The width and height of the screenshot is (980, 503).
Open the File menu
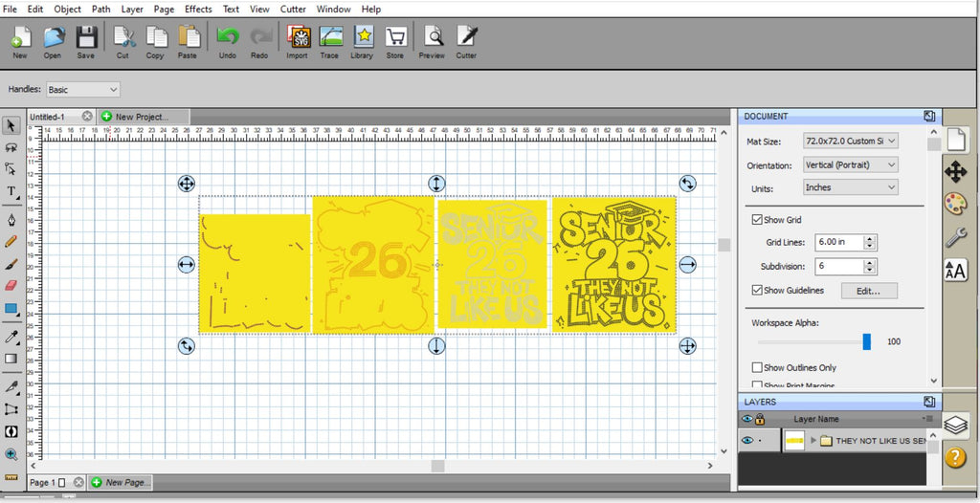click(10, 9)
